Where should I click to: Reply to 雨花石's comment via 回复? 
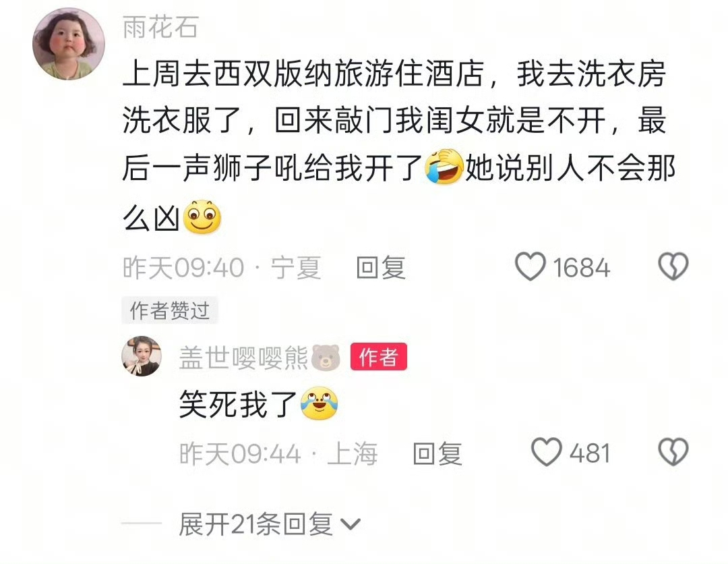pos(381,268)
